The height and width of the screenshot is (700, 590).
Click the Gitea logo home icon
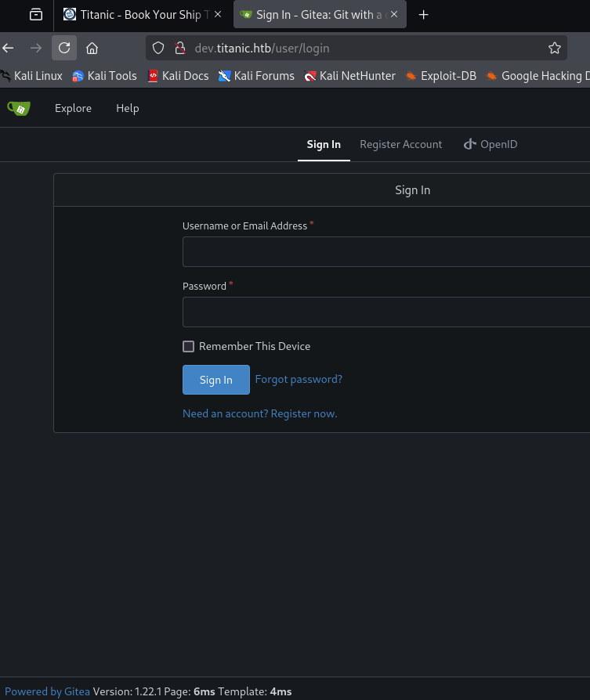[18, 108]
